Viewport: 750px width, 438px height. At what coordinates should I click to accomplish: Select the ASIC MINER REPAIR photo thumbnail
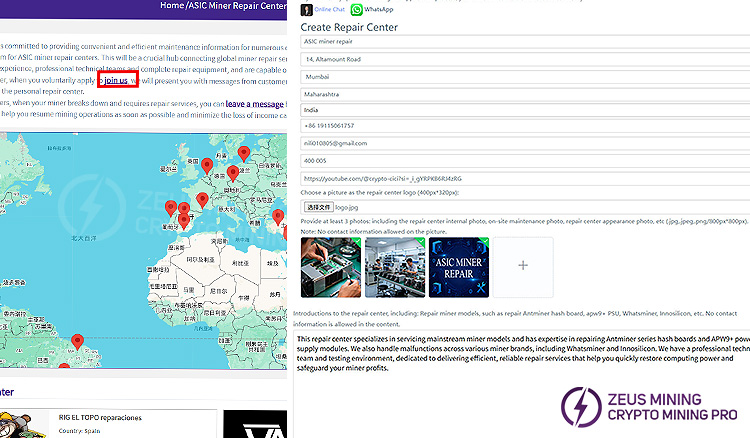pyautogui.click(x=459, y=265)
